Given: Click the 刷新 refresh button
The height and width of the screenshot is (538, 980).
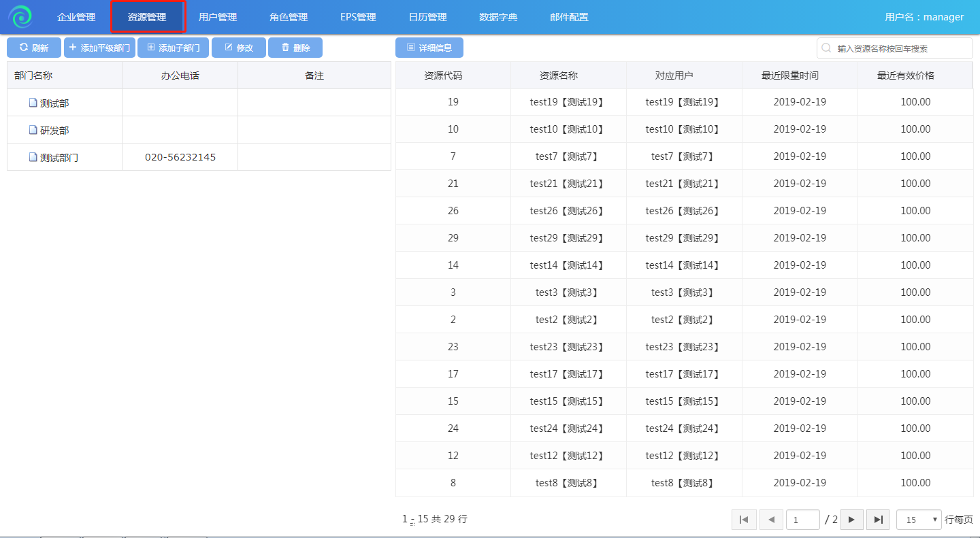Looking at the screenshot, I should (34, 48).
